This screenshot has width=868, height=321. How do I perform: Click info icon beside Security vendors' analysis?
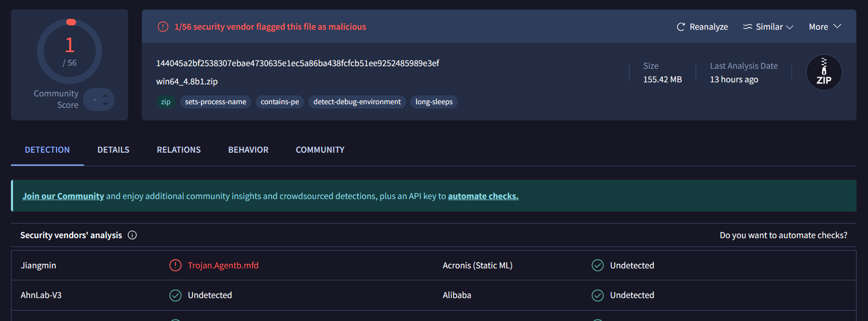tap(132, 235)
